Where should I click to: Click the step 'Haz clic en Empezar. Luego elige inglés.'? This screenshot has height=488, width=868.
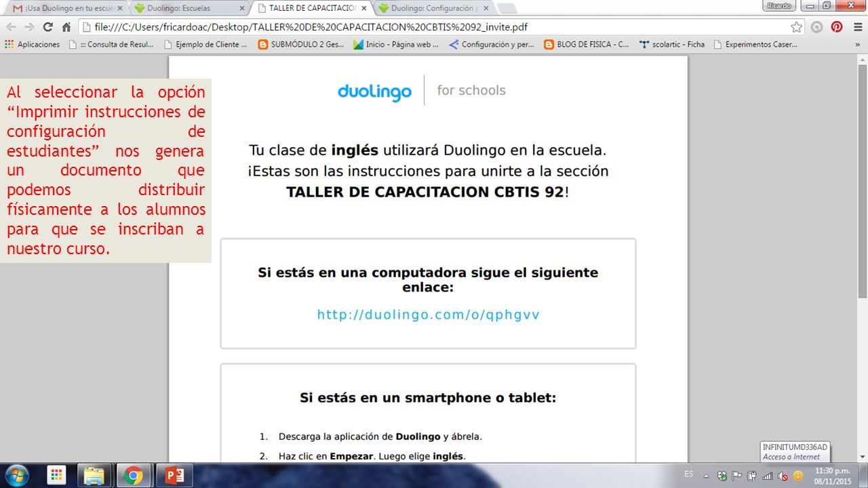372,456
